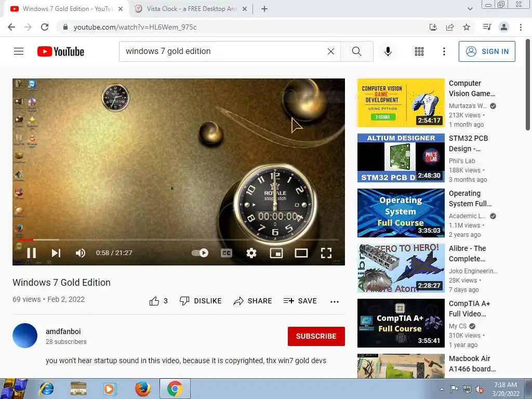Skip to next video
Screen dimensions: 532x399
pos(56,253)
